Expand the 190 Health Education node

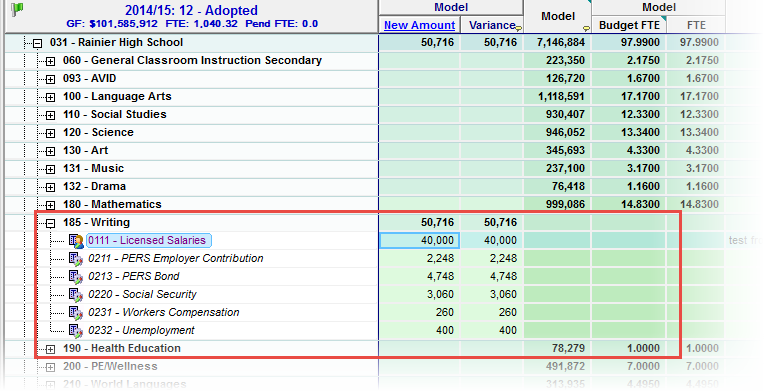pos(50,350)
